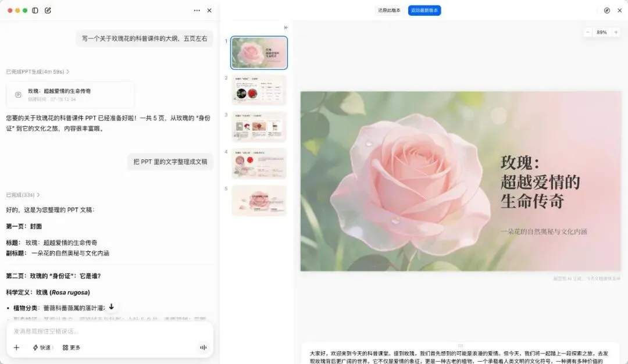This screenshot has width=628, height=364.
Task: Select slide 3 thumbnail
Action: 259,127
